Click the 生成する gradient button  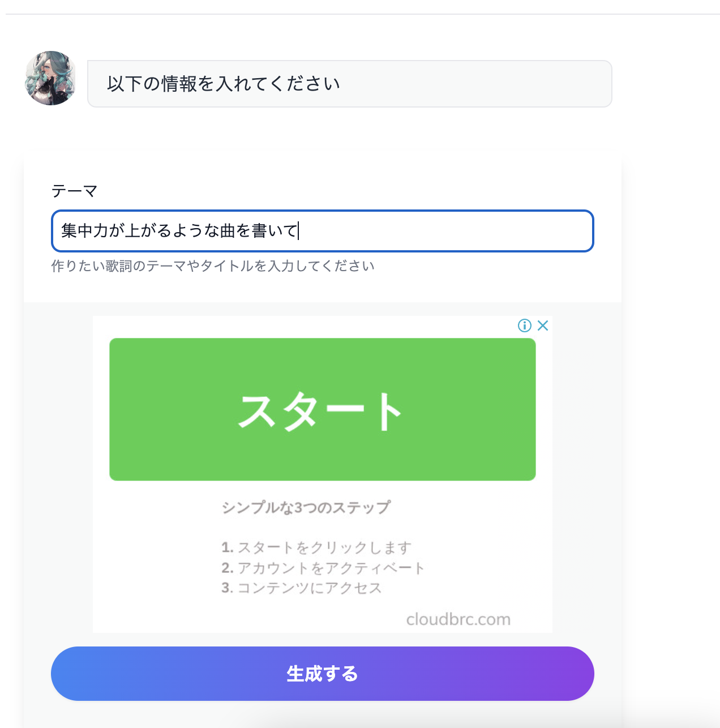point(323,674)
